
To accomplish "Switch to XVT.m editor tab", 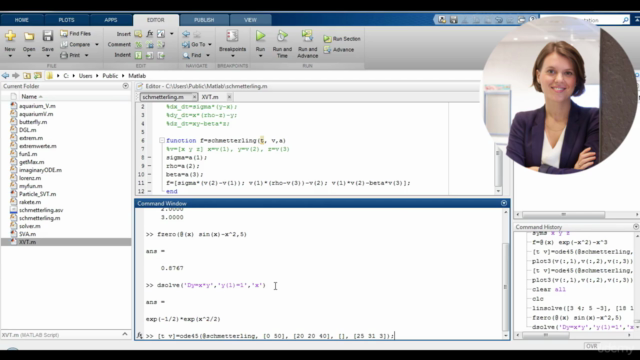I will click(210, 97).
